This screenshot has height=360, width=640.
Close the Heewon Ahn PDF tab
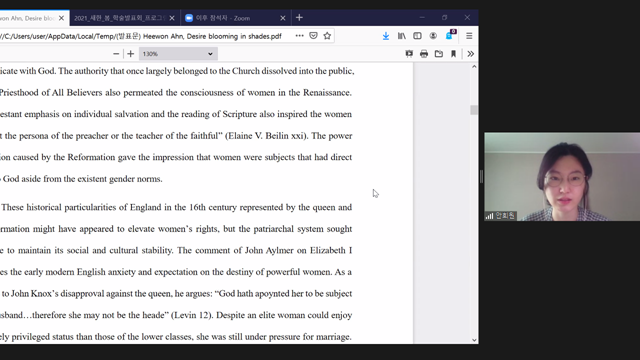click(x=61, y=18)
